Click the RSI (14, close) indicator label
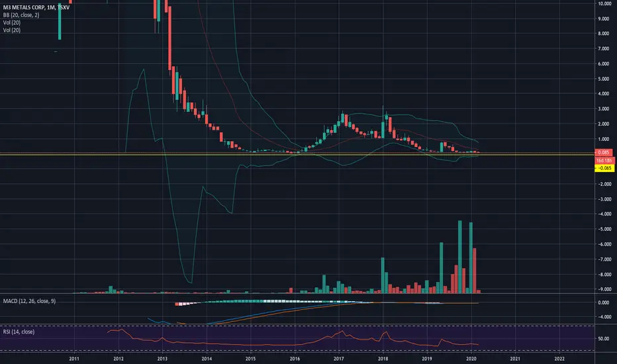This screenshot has height=364, width=617. pos(19,332)
